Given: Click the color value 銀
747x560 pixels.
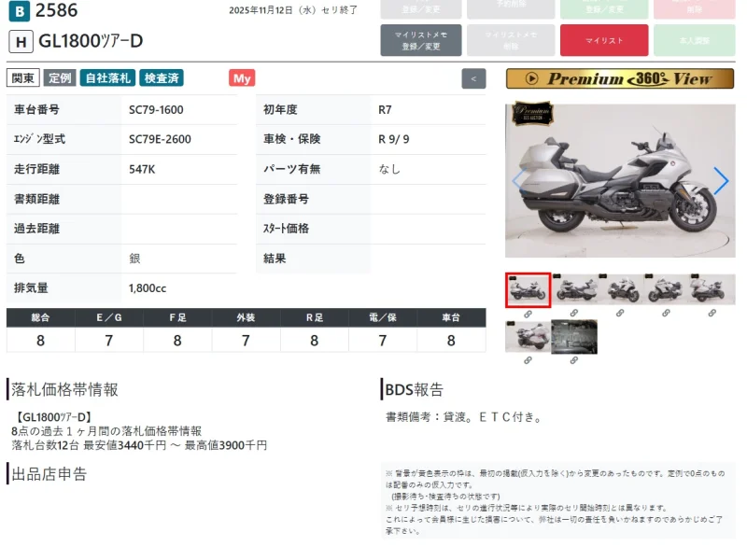Looking at the screenshot, I should tap(134, 259).
